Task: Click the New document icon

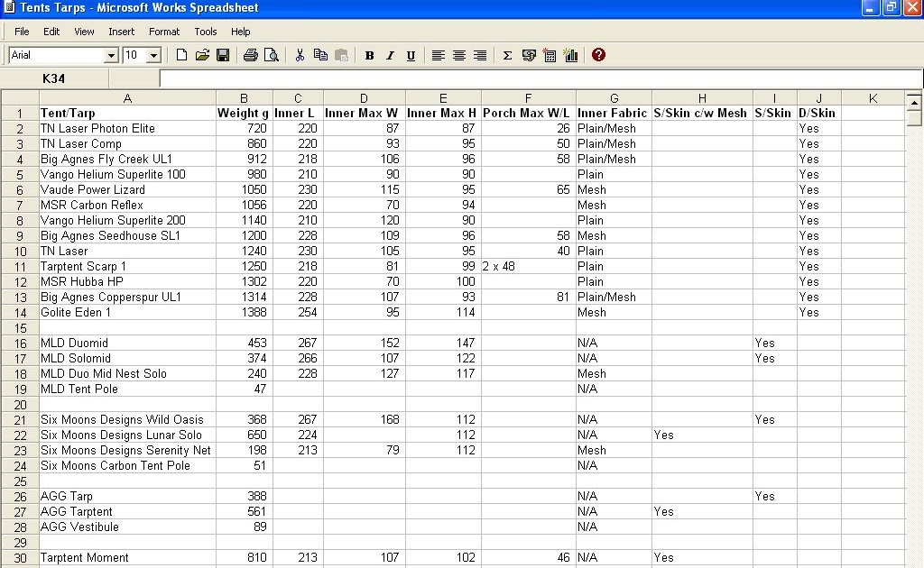Action: [x=181, y=55]
